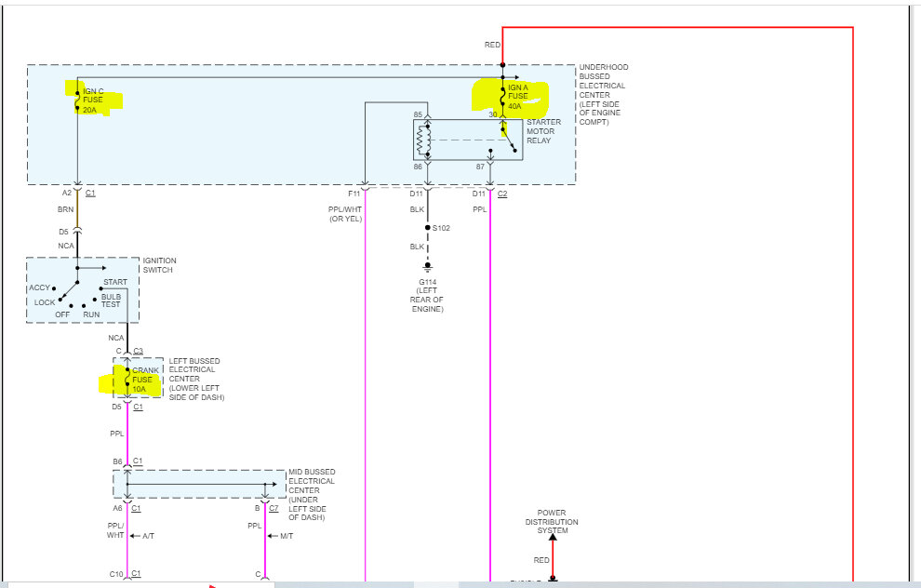Image resolution: width=921 pixels, height=588 pixels.
Task: Select the IGNITION SWITCH label
Action: pyautogui.click(x=159, y=265)
